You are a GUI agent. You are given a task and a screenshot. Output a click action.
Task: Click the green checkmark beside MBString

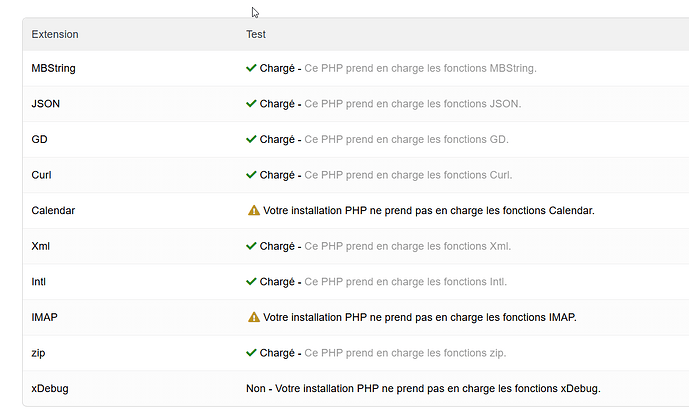tap(252, 68)
